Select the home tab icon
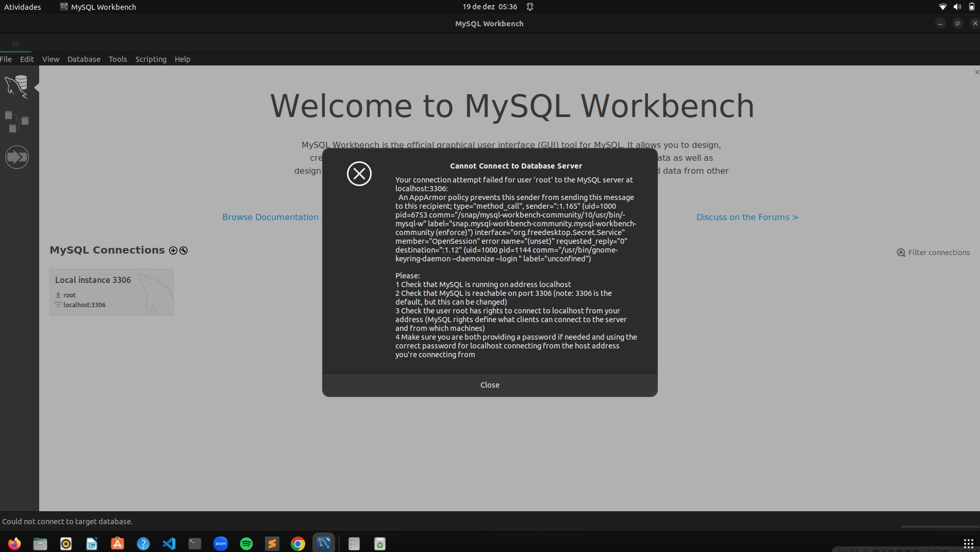Image resolution: width=980 pixels, height=552 pixels. [x=15, y=43]
